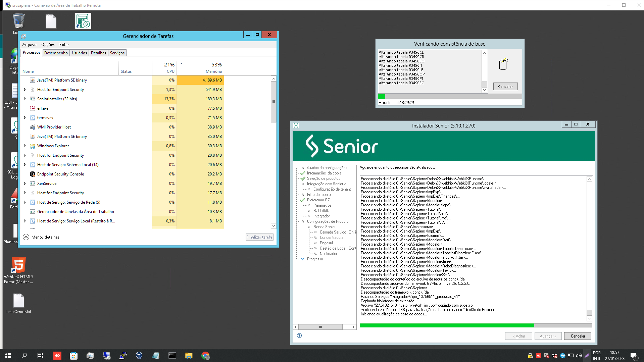The image size is (644, 362).
Task: Click the help icon in the Senior installer
Action: tap(299, 335)
